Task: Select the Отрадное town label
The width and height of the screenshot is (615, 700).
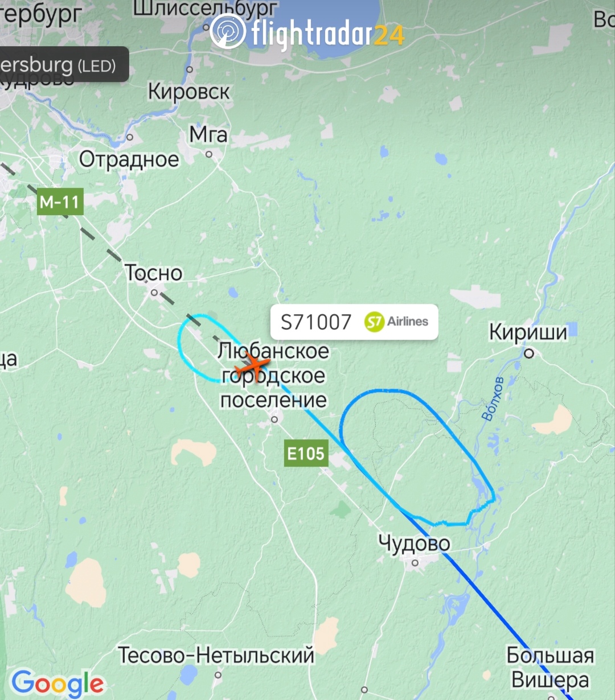Action: pos(129,159)
